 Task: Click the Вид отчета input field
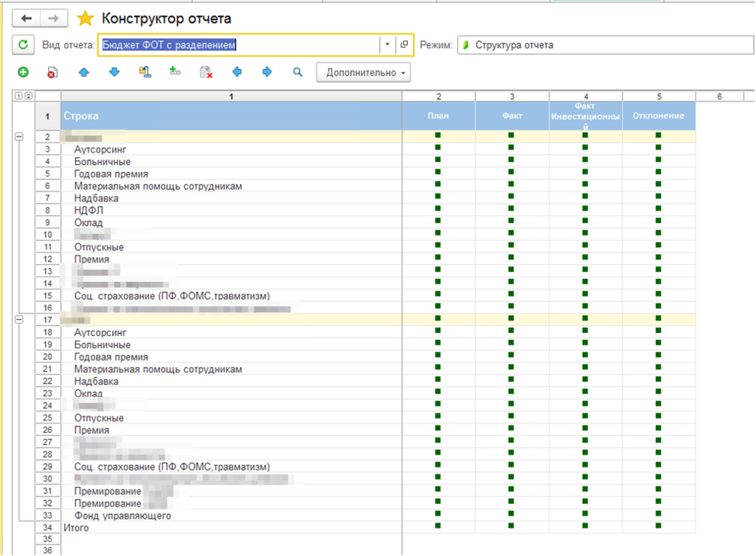[x=240, y=45]
